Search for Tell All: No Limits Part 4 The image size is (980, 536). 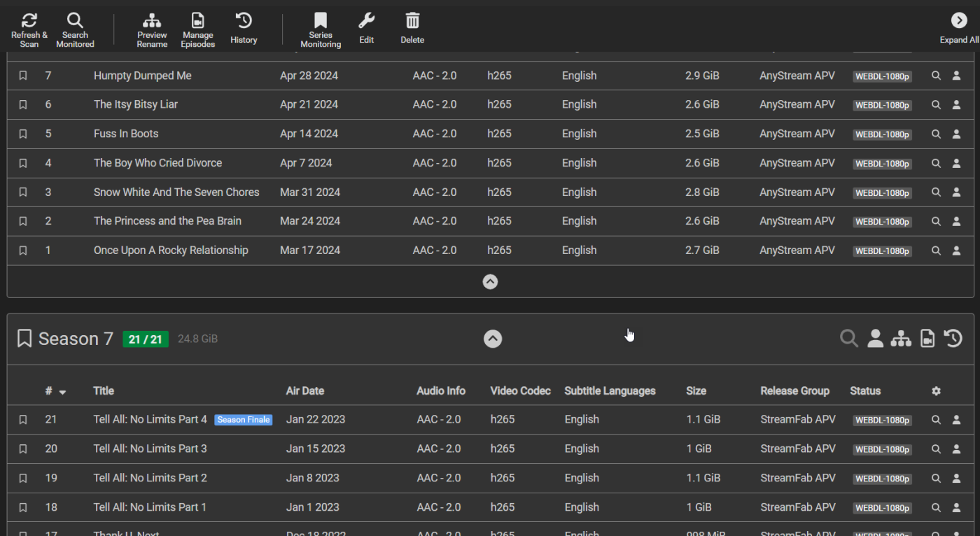936,420
